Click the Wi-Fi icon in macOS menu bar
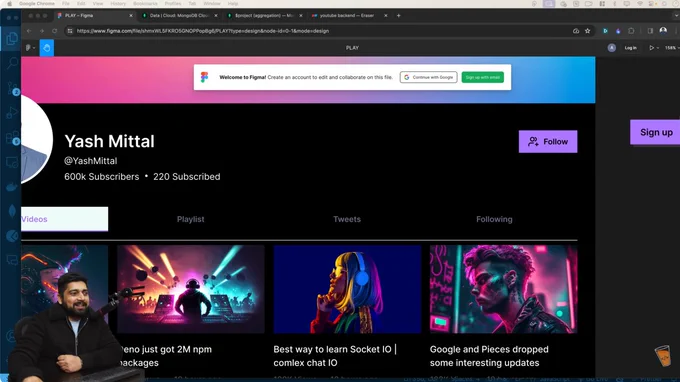This screenshot has height=382, width=680. click(640, 3)
